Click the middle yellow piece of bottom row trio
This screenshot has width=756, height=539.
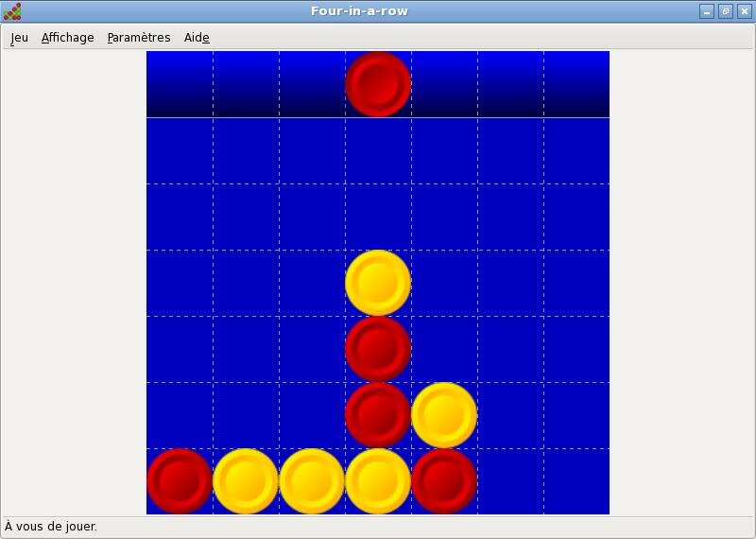(312, 481)
